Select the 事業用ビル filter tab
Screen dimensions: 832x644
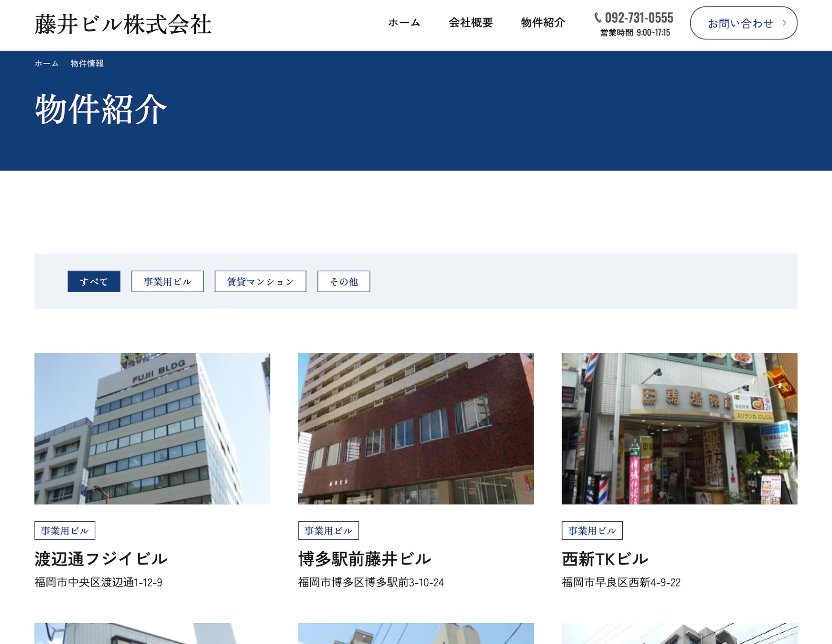[167, 281]
